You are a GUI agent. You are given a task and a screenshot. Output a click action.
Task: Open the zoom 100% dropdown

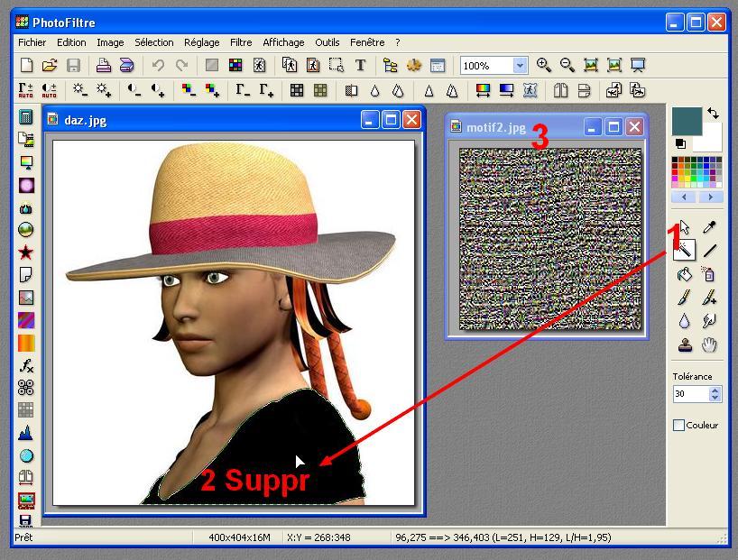click(x=520, y=66)
